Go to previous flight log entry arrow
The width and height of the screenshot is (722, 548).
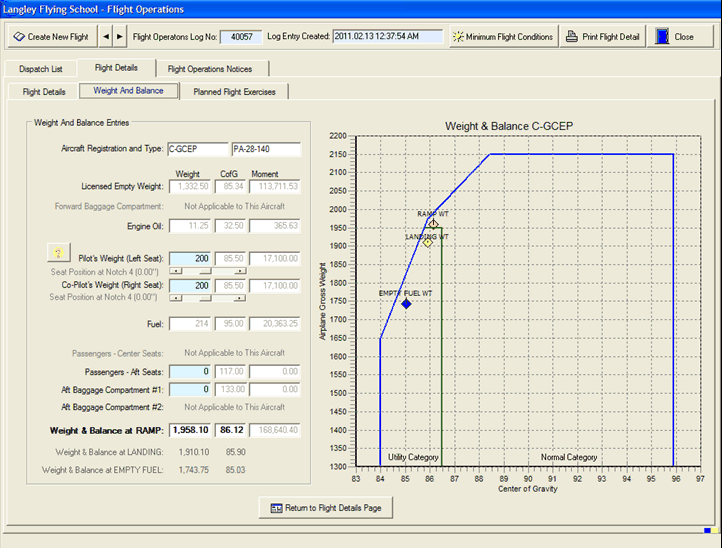coord(107,37)
